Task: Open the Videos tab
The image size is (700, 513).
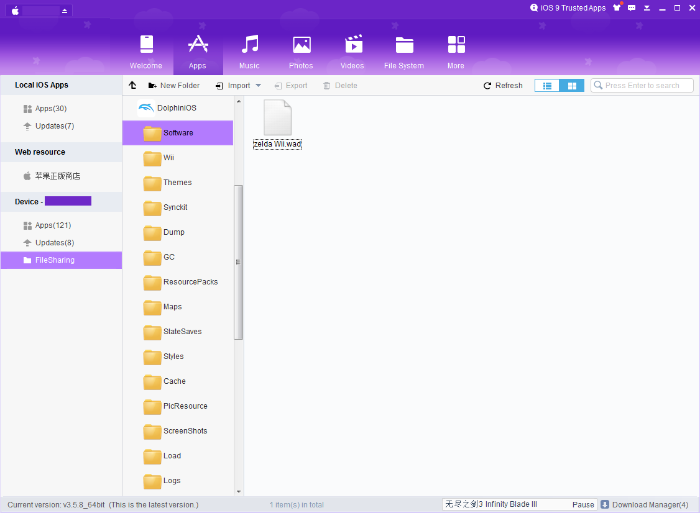Action: pyautogui.click(x=352, y=52)
